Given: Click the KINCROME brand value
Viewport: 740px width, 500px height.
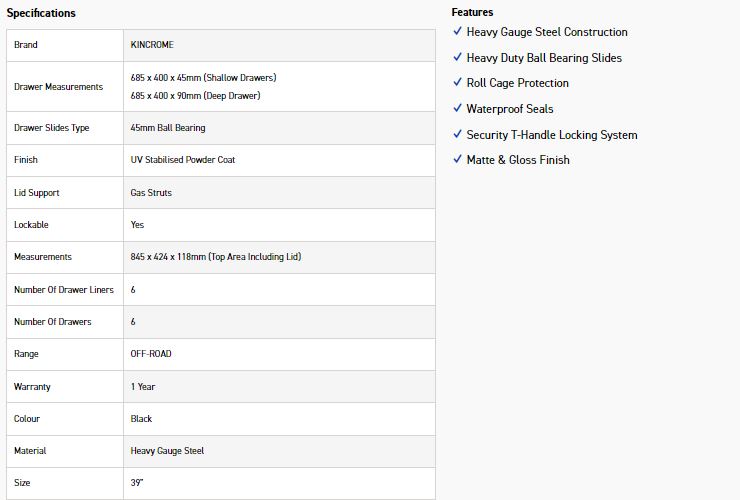Looking at the screenshot, I should (x=152, y=45).
